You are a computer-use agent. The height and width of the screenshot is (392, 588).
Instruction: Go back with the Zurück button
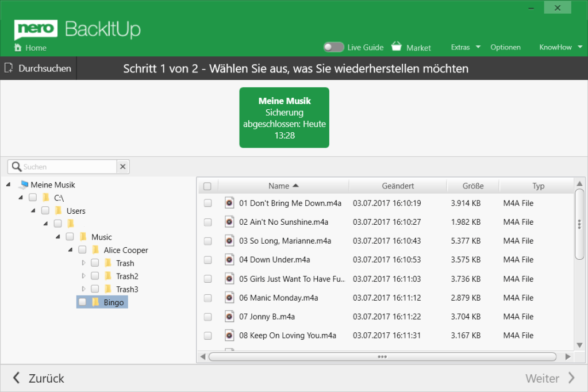(39, 378)
